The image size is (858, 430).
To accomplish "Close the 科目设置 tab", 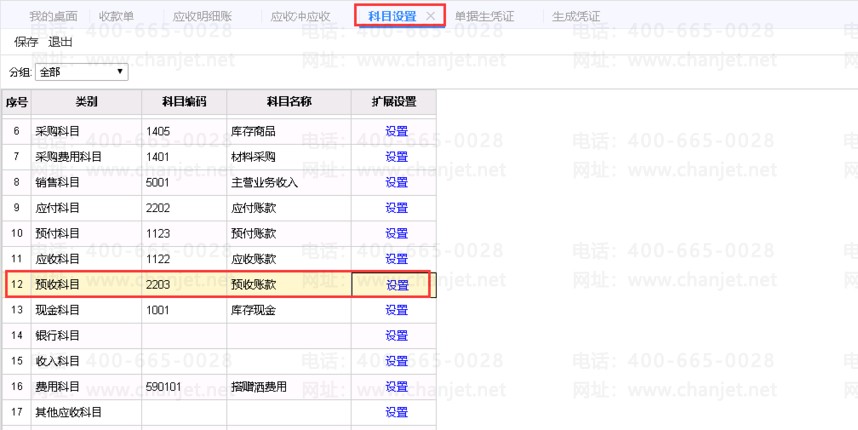I will [x=431, y=16].
